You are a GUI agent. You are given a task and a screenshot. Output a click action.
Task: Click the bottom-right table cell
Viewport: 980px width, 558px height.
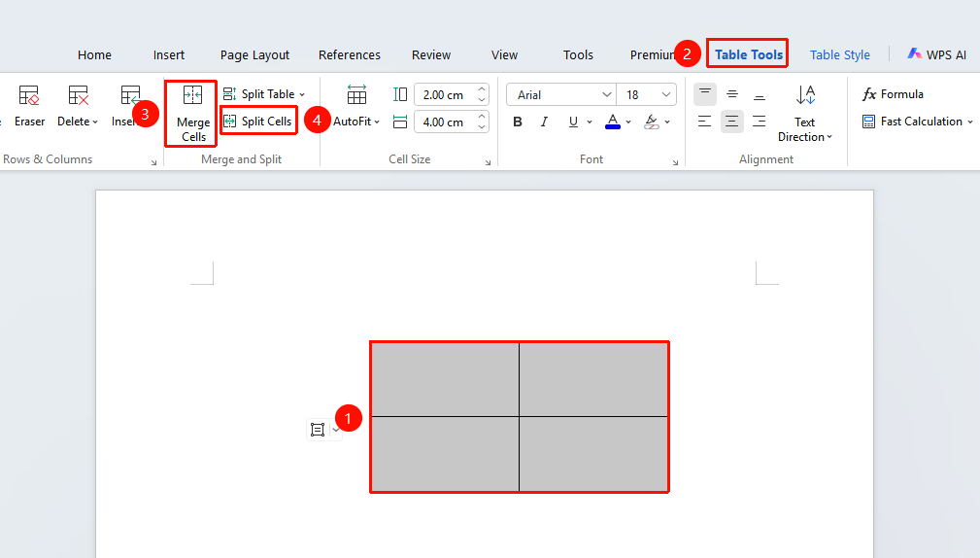593,454
